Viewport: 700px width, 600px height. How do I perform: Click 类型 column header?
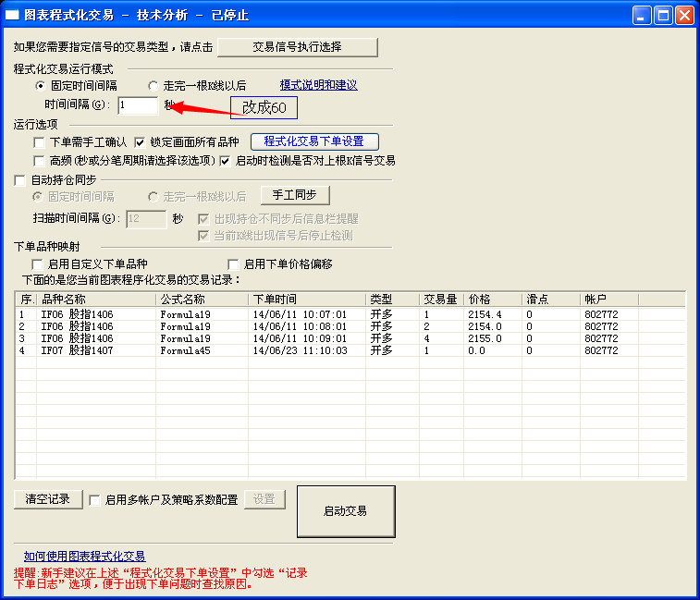point(392,300)
